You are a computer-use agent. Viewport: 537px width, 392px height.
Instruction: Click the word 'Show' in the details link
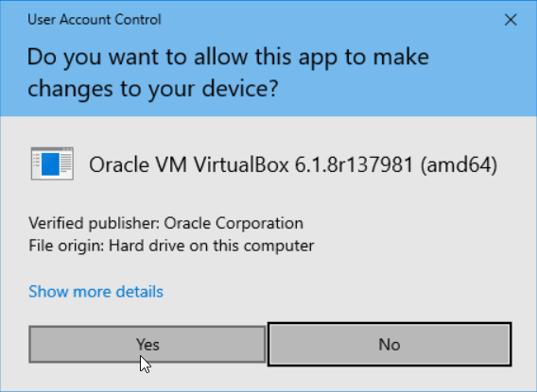[49, 292]
